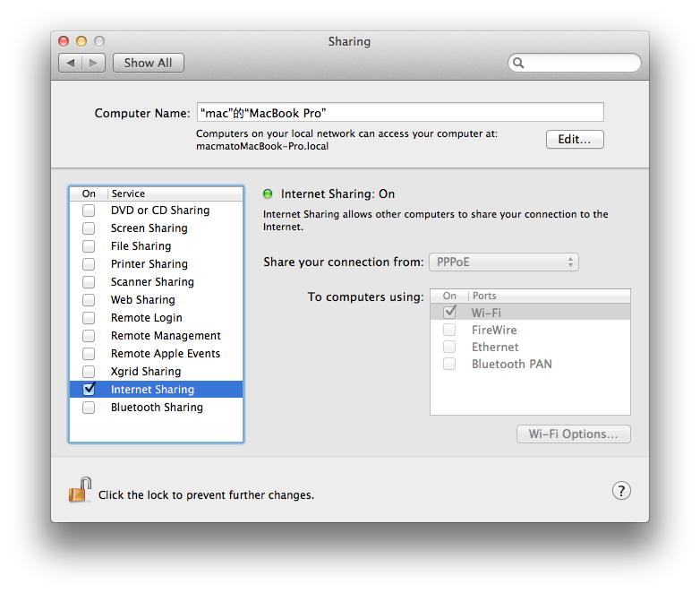Click inside the search field
700x593 pixels.
(574, 63)
